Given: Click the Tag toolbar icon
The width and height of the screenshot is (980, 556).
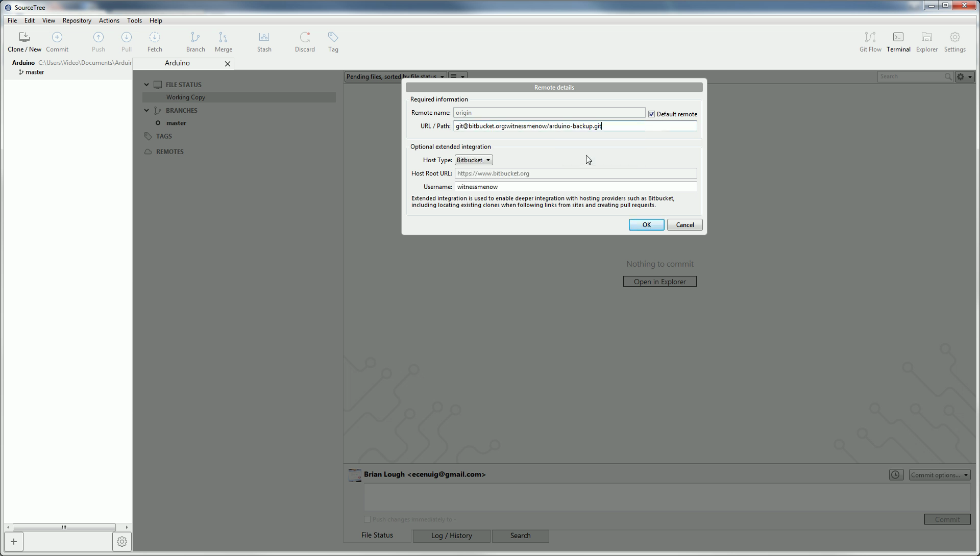Looking at the screenshot, I should coord(333,41).
